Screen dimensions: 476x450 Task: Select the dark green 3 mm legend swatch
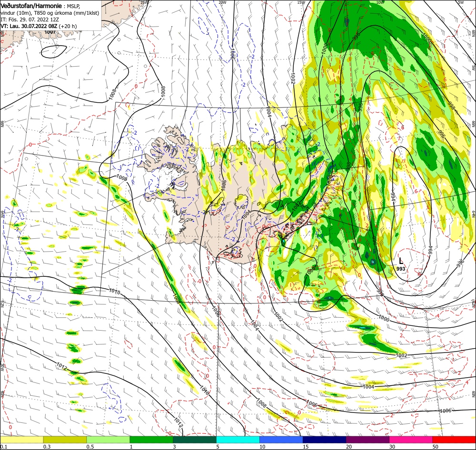[x=195, y=440]
